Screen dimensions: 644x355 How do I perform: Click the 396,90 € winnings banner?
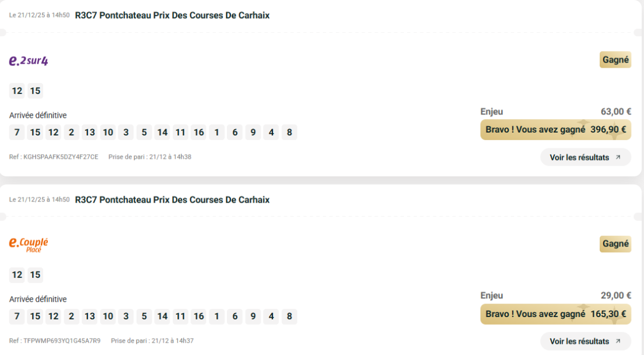click(555, 130)
